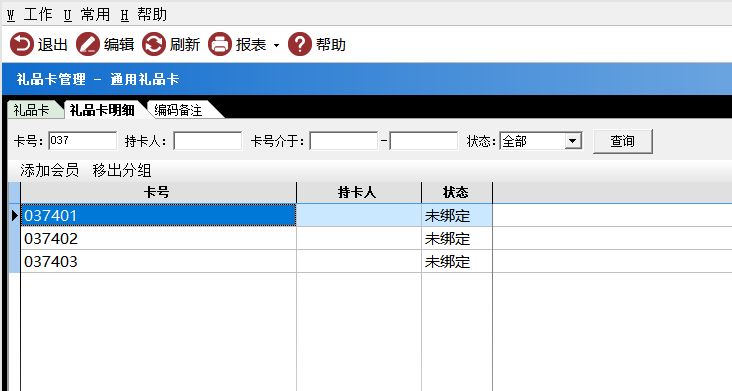Switch to the 编码备注 tab
732x391 pixels.
(x=179, y=110)
